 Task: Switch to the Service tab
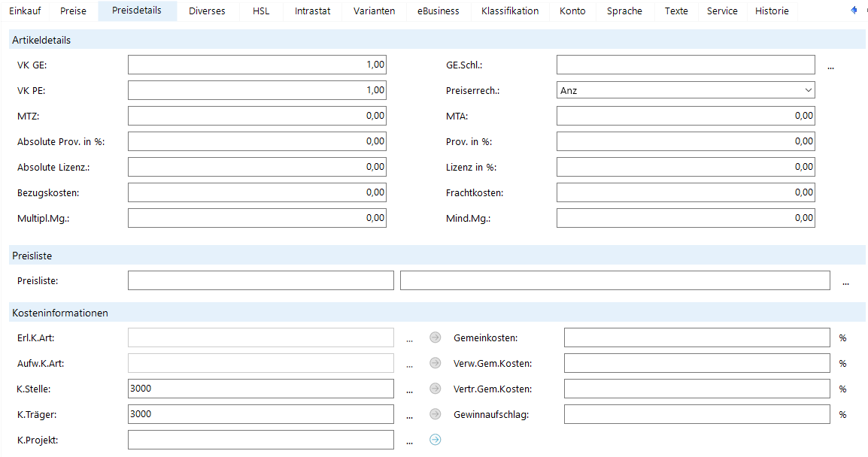pyautogui.click(x=722, y=11)
